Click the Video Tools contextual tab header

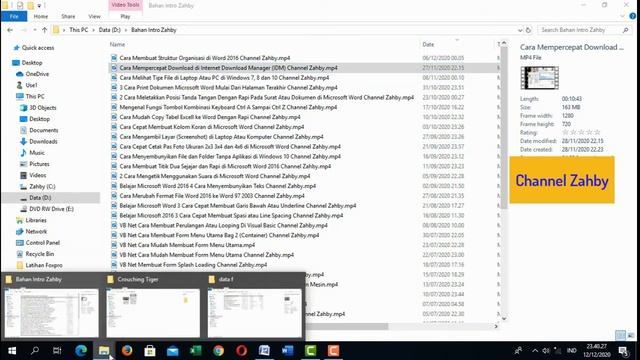tap(125, 5)
